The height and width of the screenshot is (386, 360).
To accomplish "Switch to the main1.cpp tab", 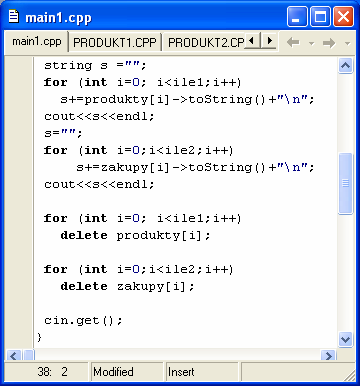I will pyautogui.click(x=37, y=42).
